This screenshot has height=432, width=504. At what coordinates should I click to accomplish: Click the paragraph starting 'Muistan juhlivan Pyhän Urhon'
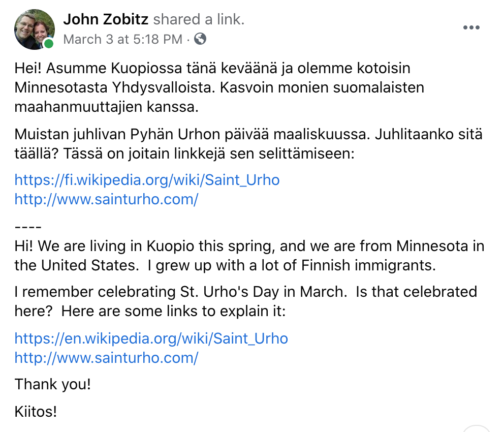[248, 144]
